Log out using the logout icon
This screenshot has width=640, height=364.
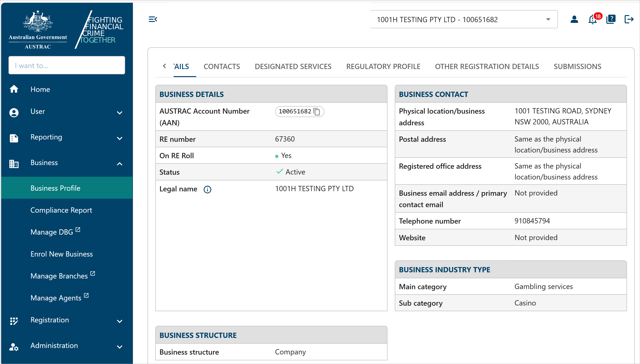click(x=629, y=19)
